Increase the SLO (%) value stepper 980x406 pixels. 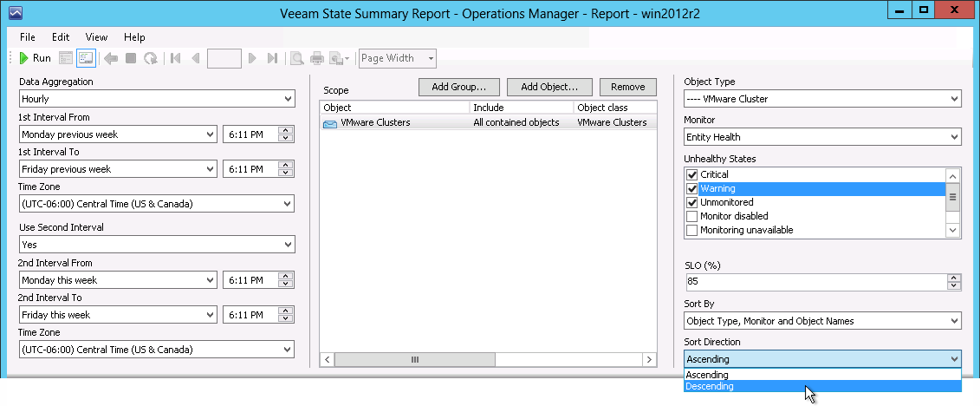click(x=954, y=278)
